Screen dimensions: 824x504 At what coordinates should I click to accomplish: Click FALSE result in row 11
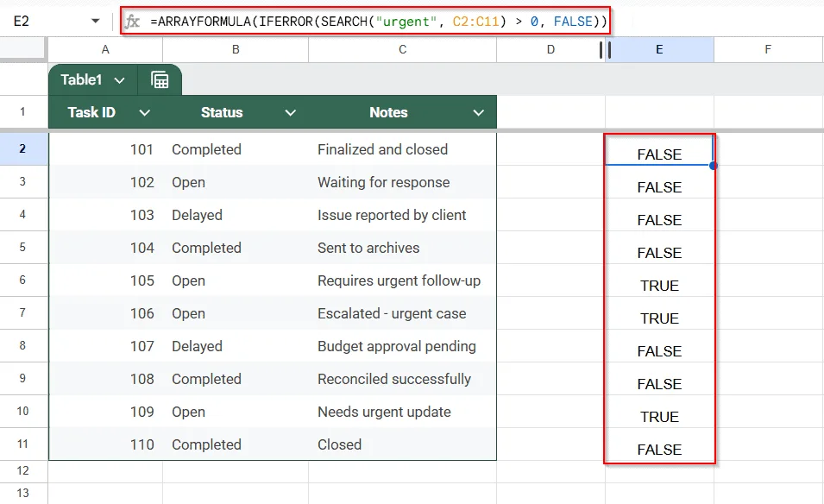[659, 444]
